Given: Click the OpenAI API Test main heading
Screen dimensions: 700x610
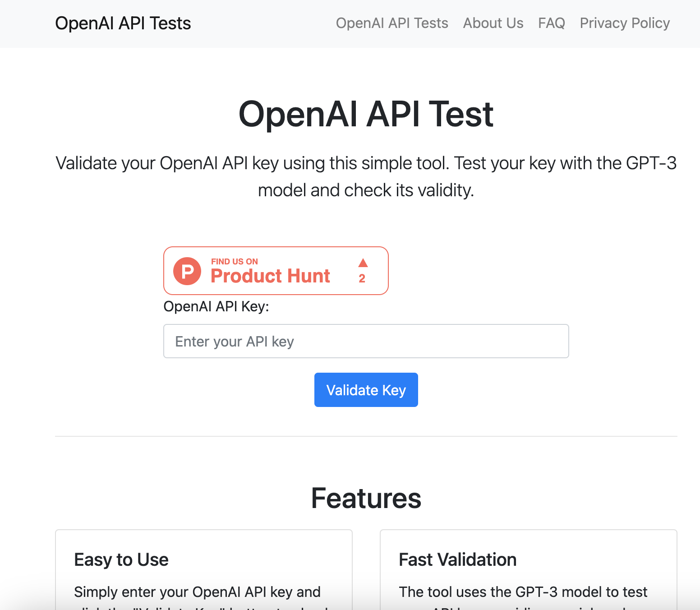Looking at the screenshot, I should point(366,114).
